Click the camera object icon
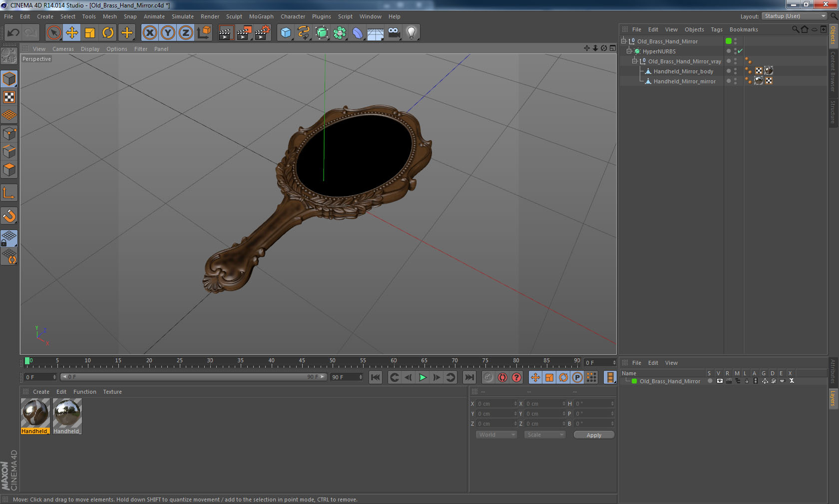This screenshot has width=839, height=504. point(394,33)
